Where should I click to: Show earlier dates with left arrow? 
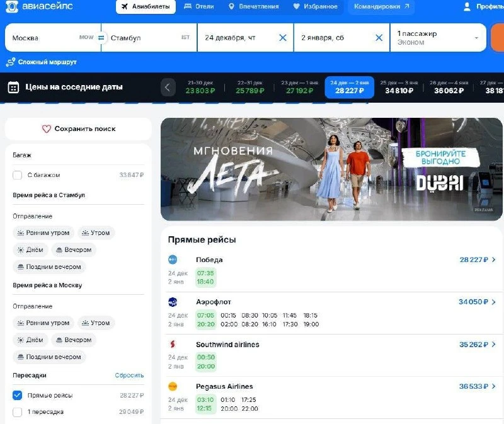tap(168, 87)
